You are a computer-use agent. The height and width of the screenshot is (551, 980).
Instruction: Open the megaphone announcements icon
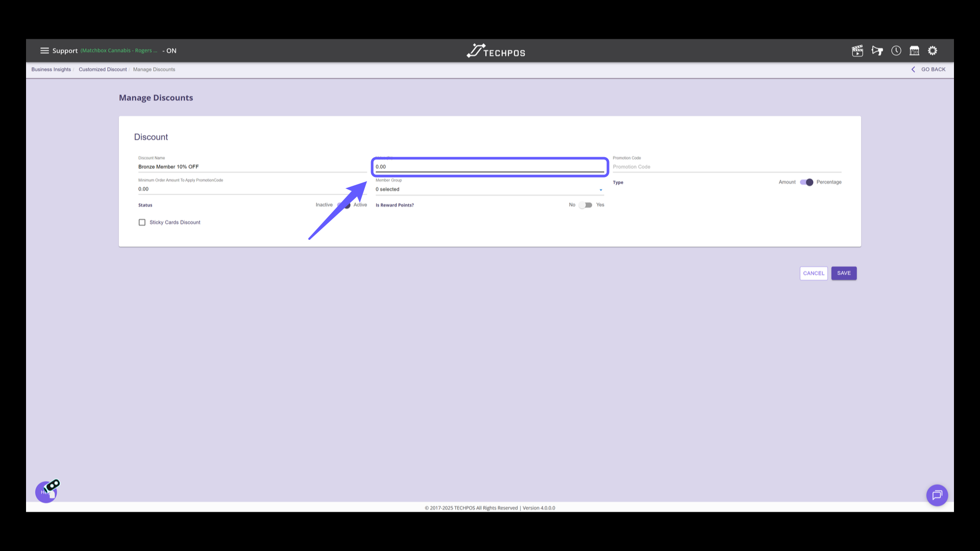pos(877,51)
